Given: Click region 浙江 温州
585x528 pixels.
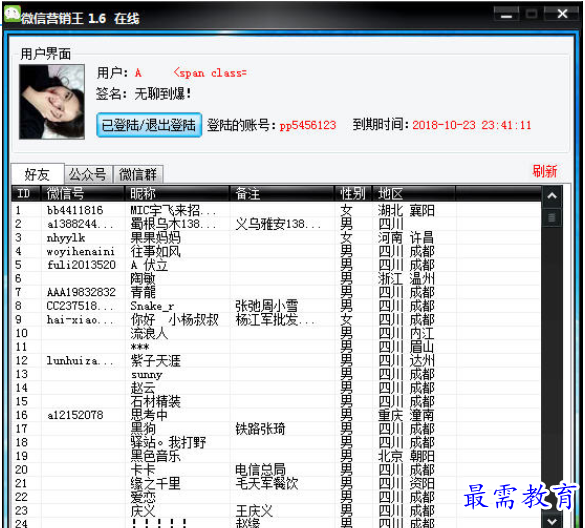Looking at the screenshot, I should pos(406,279).
